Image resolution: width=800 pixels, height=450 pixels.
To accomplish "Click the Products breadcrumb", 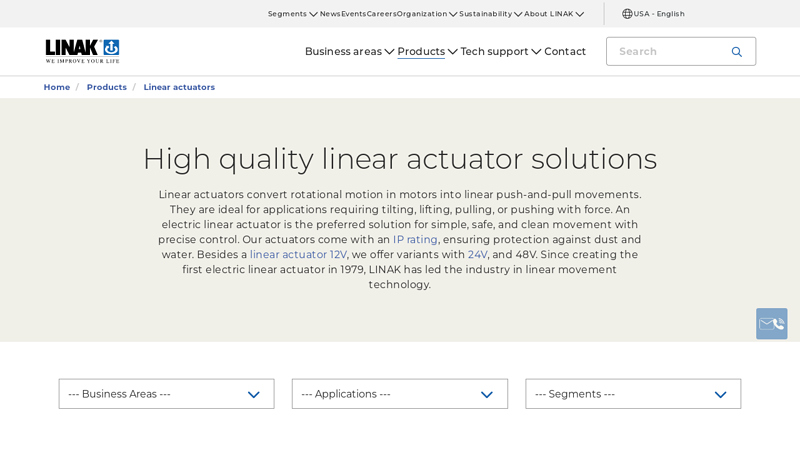I will (107, 87).
